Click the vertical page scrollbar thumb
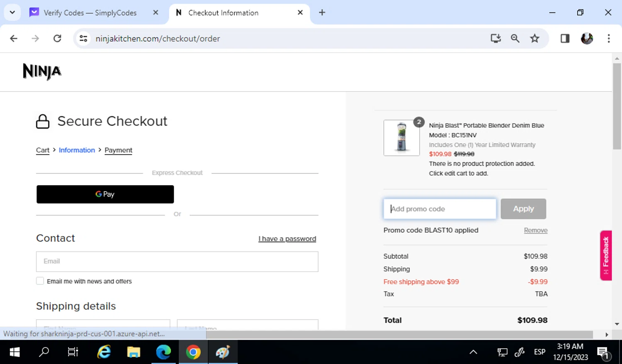 (x=617, y=106)
